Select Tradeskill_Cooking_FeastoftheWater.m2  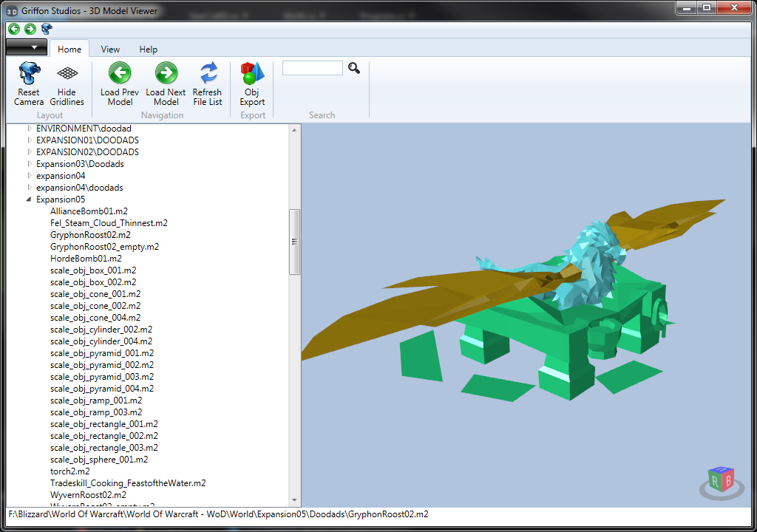(128, 483)
